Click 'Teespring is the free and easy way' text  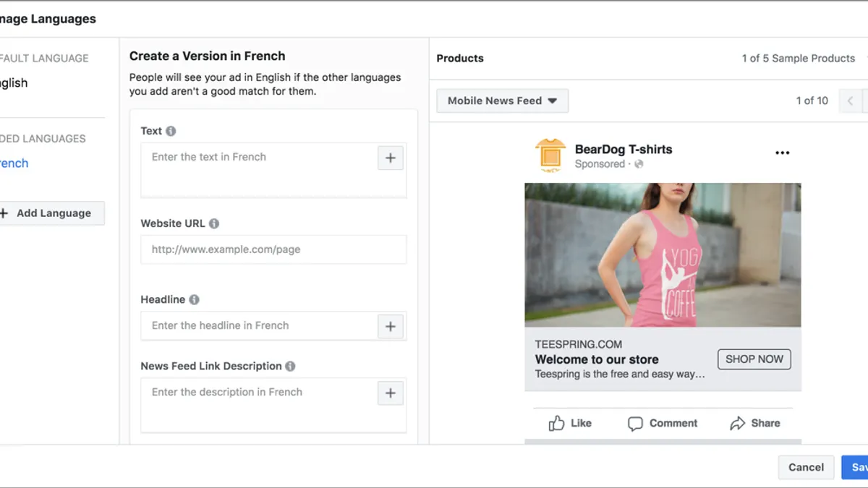coord(620,374)
